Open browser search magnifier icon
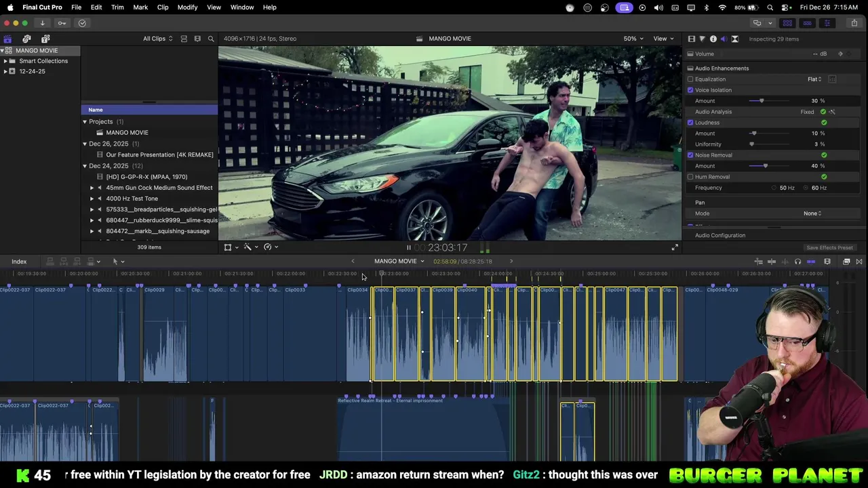 click(211, 39)
